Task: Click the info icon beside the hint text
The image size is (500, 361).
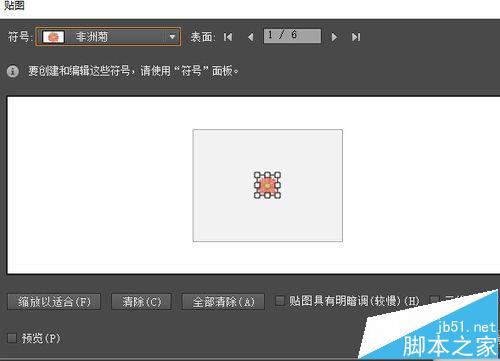Action: click(x=13, y=71)
